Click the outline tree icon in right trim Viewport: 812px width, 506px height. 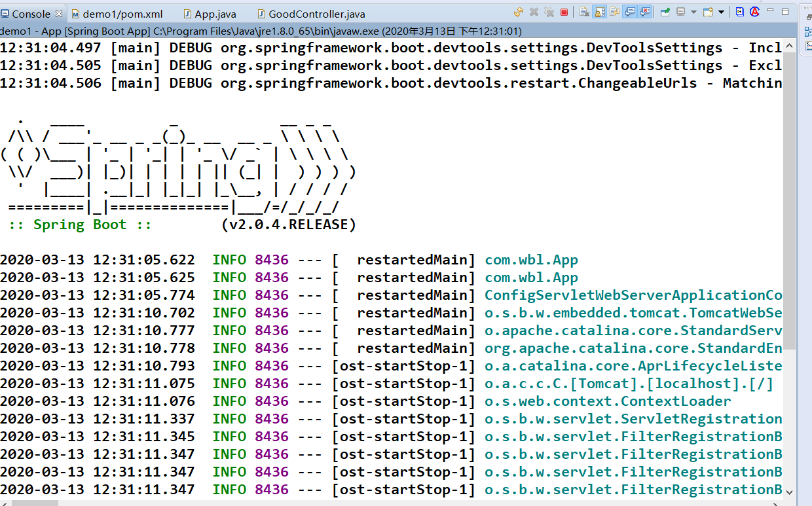click(808, 31)
